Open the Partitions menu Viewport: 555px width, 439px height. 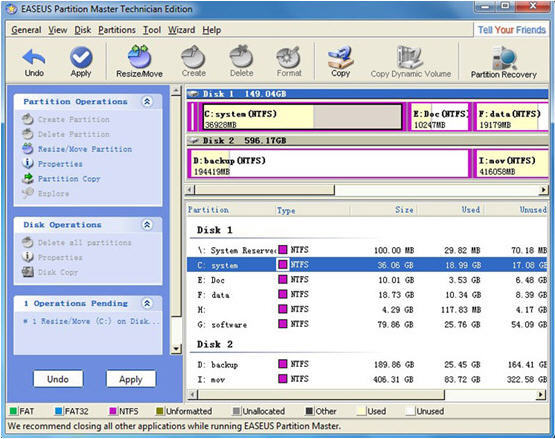(117, 30)
